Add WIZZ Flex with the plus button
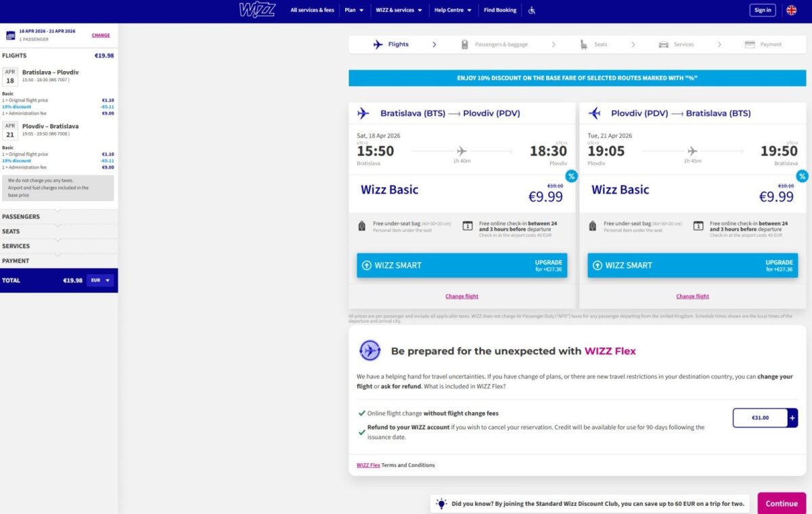The width and height of the screenshot is (812, 514). [792, 418]
